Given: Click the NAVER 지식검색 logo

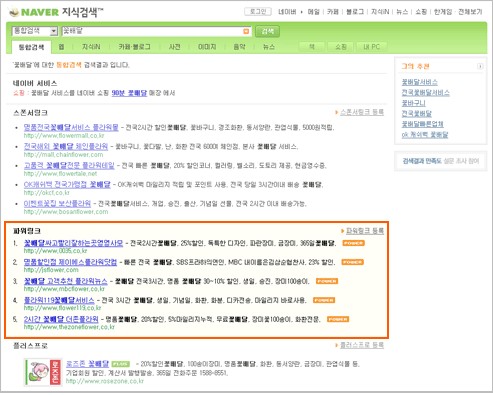Looking at the screenshot, I should tap(56, 12).
